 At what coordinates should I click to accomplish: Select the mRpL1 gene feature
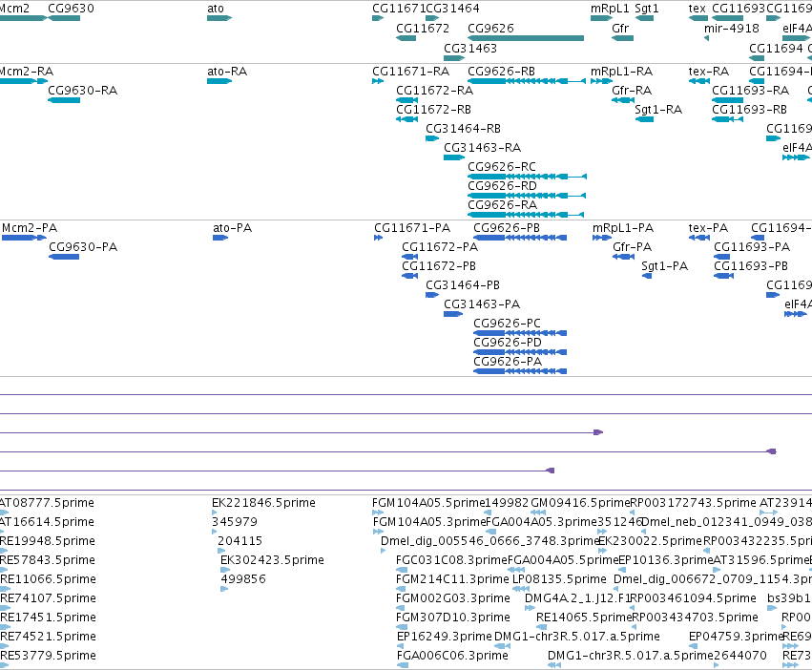(x=601, y=18)
